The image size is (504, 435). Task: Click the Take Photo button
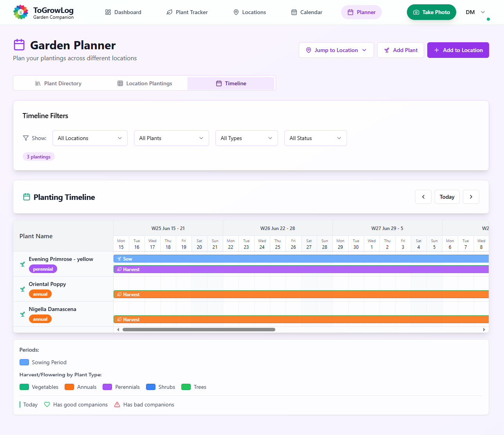tap(431, 12)
